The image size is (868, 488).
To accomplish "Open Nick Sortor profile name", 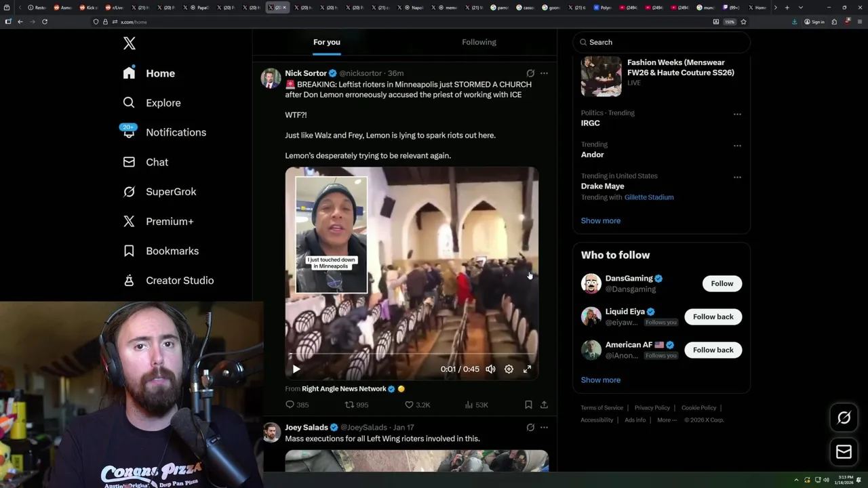I will [306, 73].
